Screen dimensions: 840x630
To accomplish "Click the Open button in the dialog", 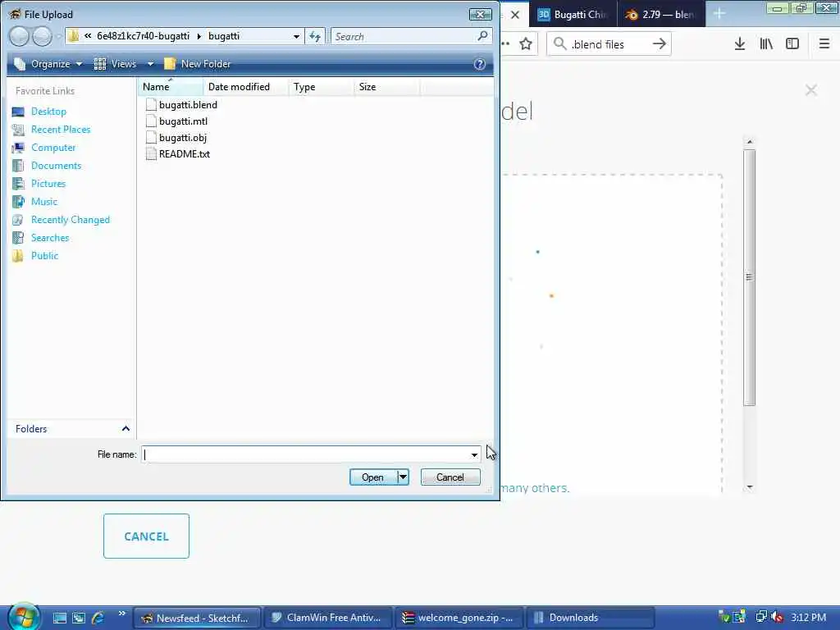I will coord(373,477).
